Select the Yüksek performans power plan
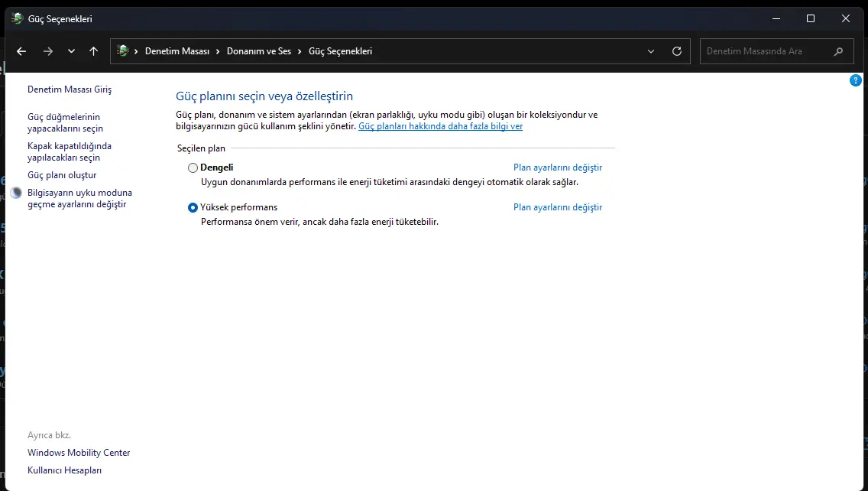This screenshot has height=491, width=868. tap(193, 208)
